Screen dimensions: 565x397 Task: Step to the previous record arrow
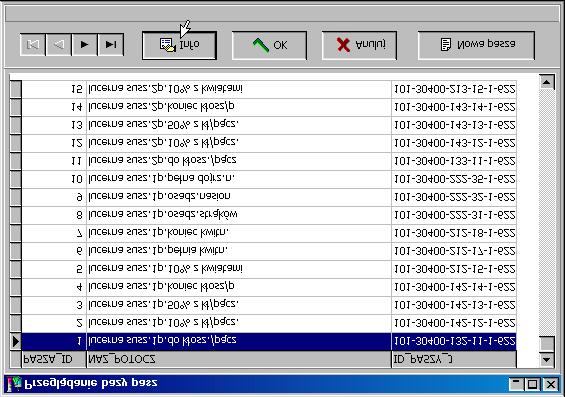coord(58,45)
